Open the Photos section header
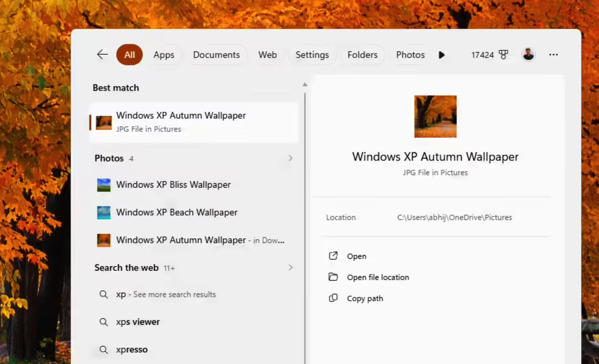The width and height of the screenshot is (599, 364). (109, 158)
